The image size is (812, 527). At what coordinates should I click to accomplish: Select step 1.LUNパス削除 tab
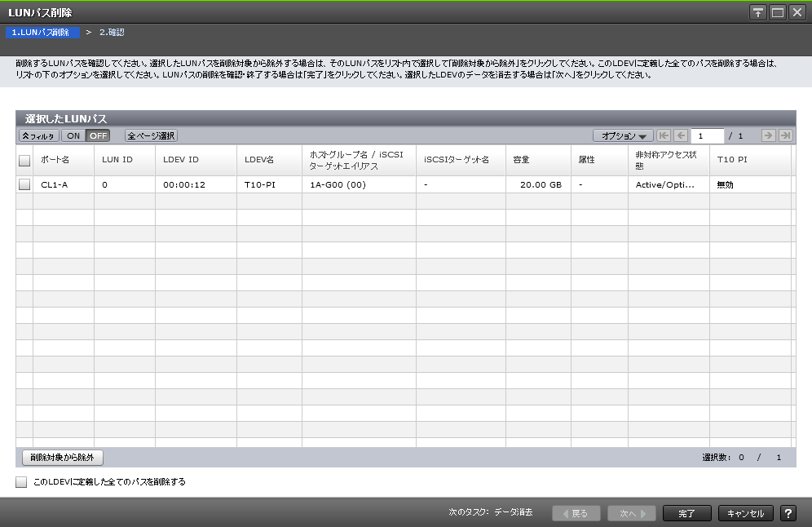(x=42, y=32)
